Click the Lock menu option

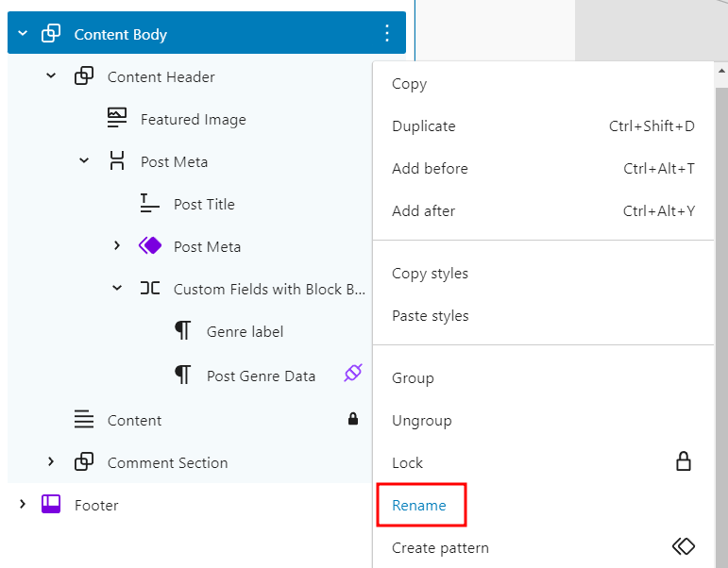pyautogui.click(x=408, y=462)
